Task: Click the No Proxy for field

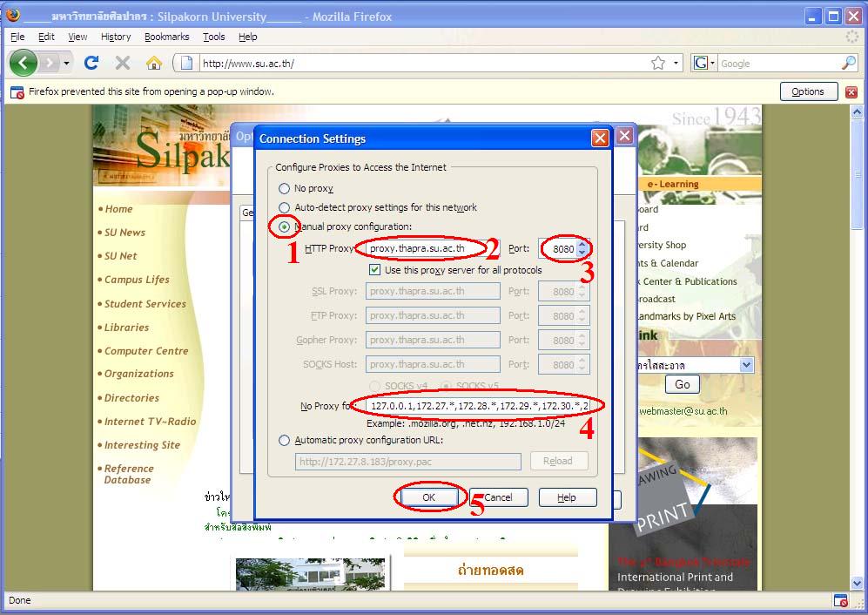Action: click(x=478, y=406)
